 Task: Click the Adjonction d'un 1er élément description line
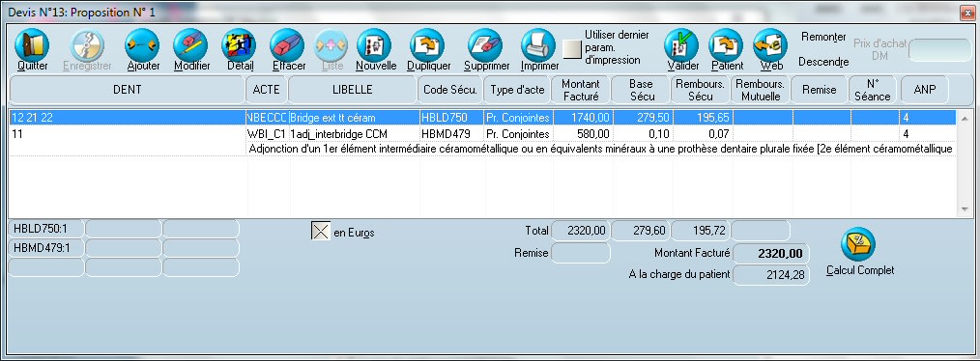coord(600,149)
